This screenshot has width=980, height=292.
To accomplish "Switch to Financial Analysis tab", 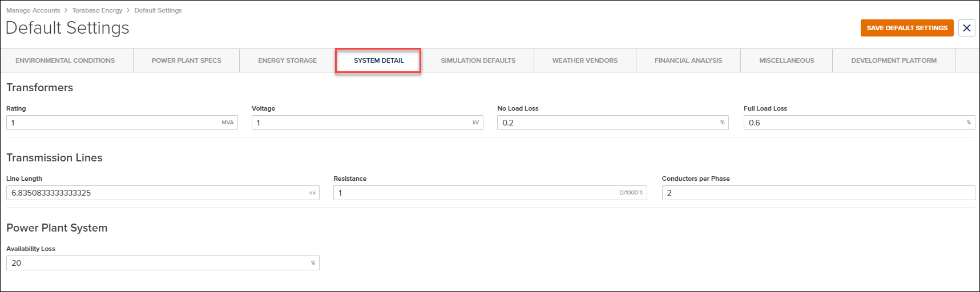I will point(688,60).
